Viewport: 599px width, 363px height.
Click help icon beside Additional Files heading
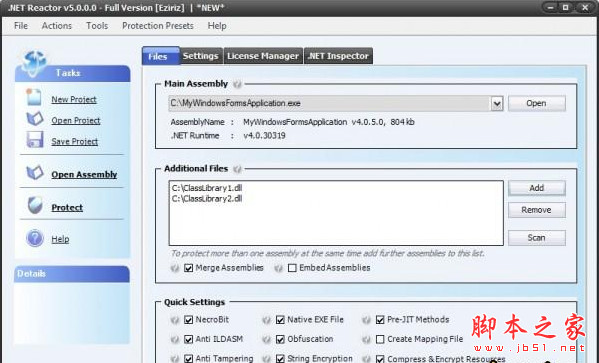tap(237, 169)
